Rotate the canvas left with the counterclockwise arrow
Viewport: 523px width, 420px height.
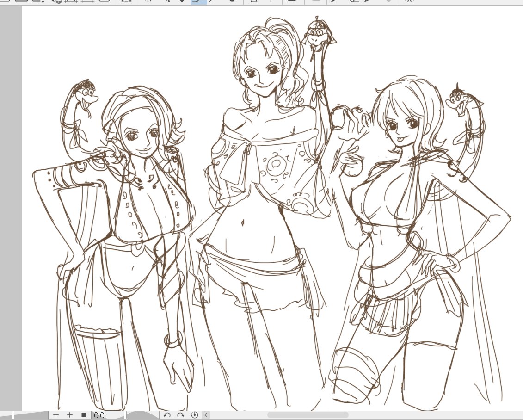click(x=167, y=415)
